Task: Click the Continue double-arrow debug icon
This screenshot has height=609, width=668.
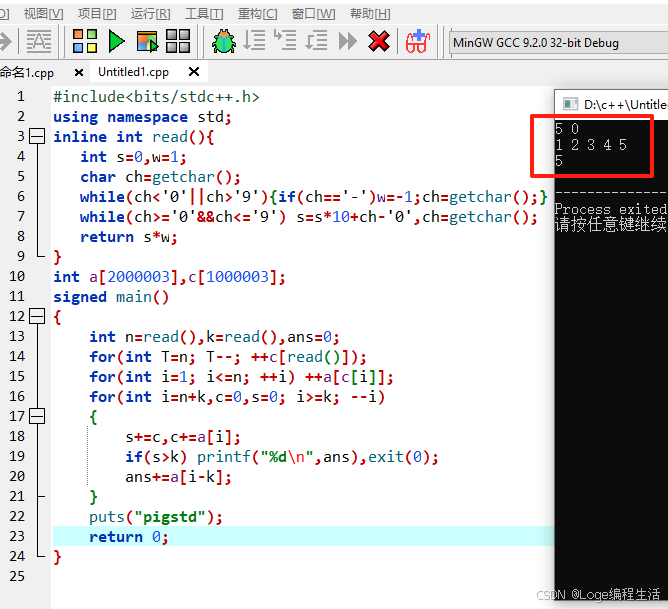Action: [348, 41]
